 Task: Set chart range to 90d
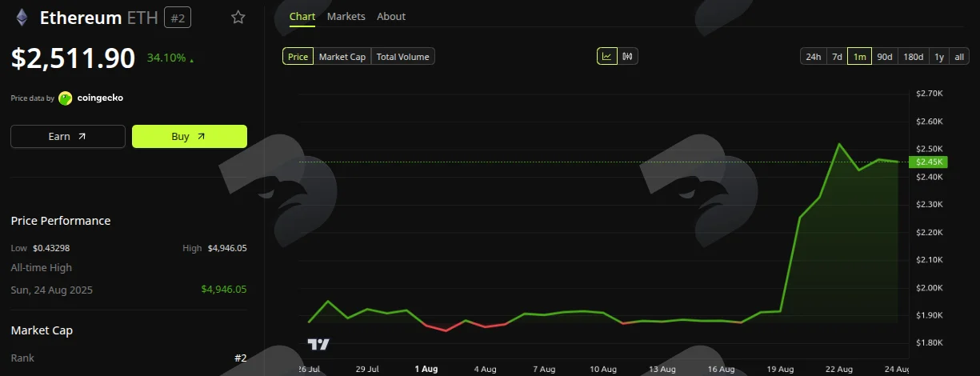[x=885, y=57]
